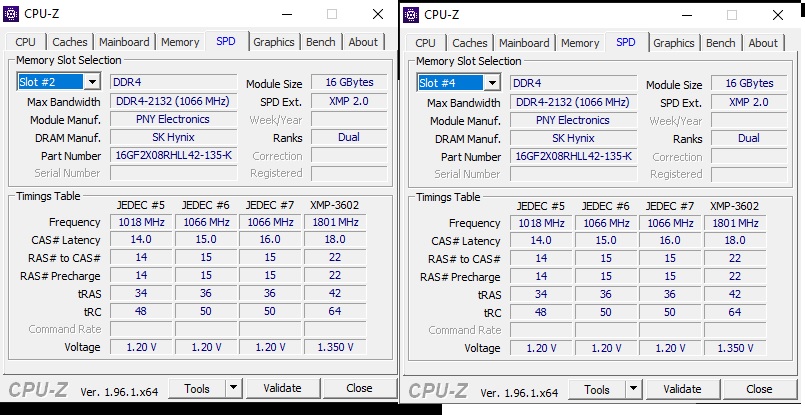The width and height of the screenshot is (805, 415).
Task: Close left CPU-Z window with X
Action: (x=378, y=14)
